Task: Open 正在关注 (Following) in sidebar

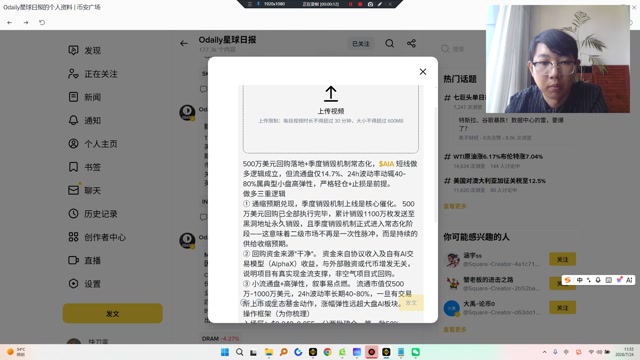Action: click(x=93, y=74)
